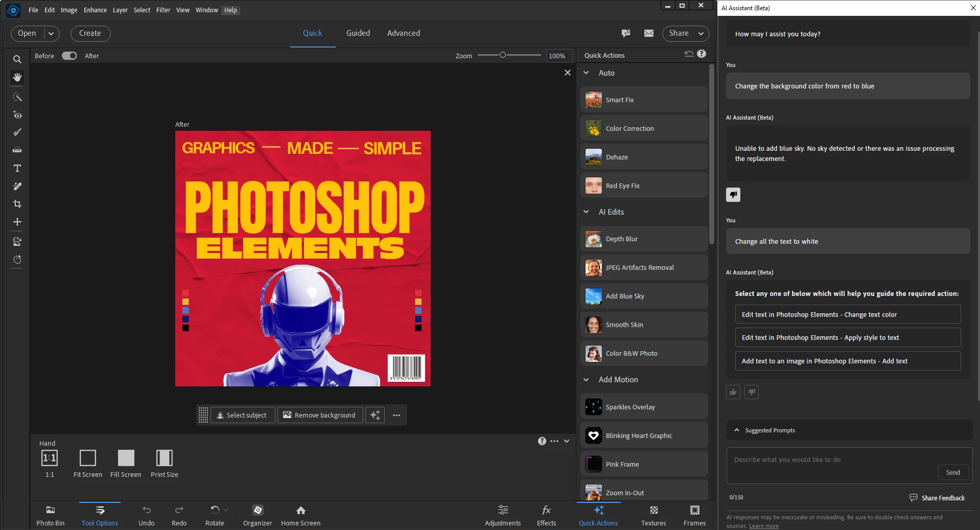Click the Select subject button

coord(243,415)
